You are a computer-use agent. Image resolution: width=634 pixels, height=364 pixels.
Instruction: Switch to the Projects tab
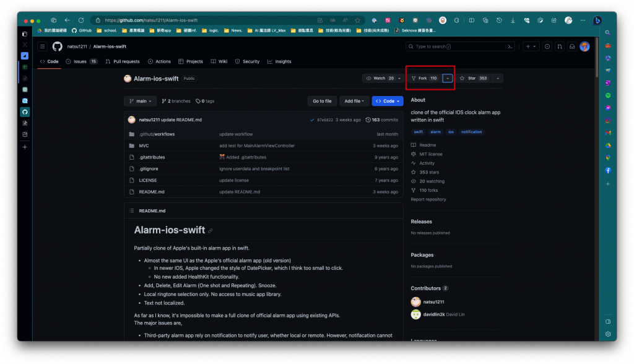pos(191,61)
